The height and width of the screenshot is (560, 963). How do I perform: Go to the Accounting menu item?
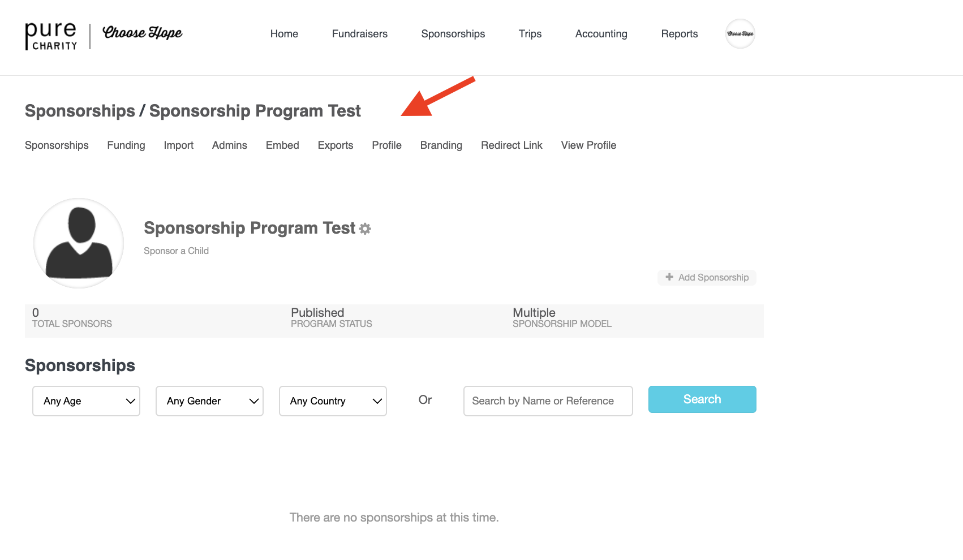(x=601, y=34)
